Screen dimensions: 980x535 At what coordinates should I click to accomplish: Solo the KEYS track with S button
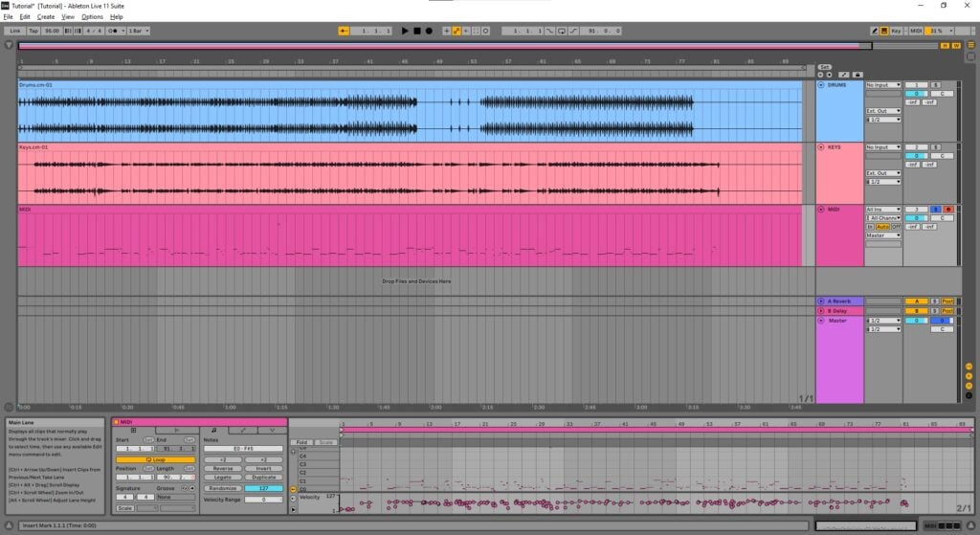click(936, 147)
